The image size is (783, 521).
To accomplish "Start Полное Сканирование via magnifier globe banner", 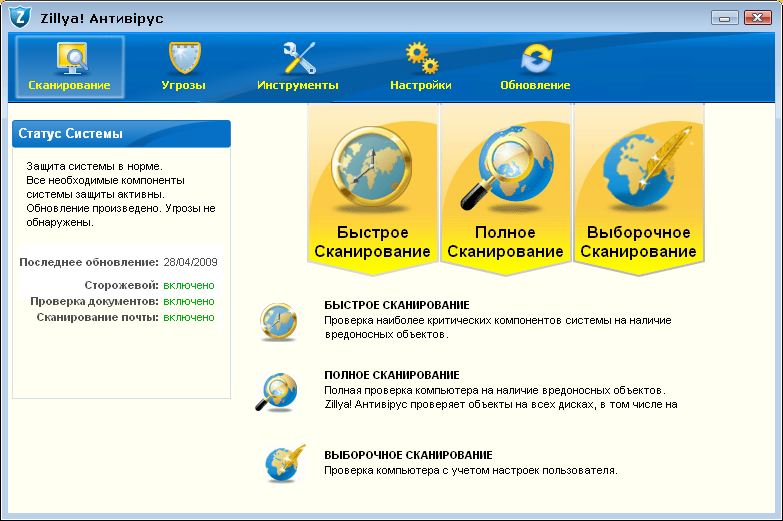I will tap(505, 190).
